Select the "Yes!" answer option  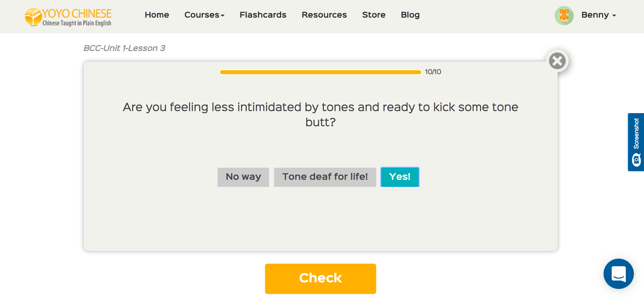pos(400,177)
